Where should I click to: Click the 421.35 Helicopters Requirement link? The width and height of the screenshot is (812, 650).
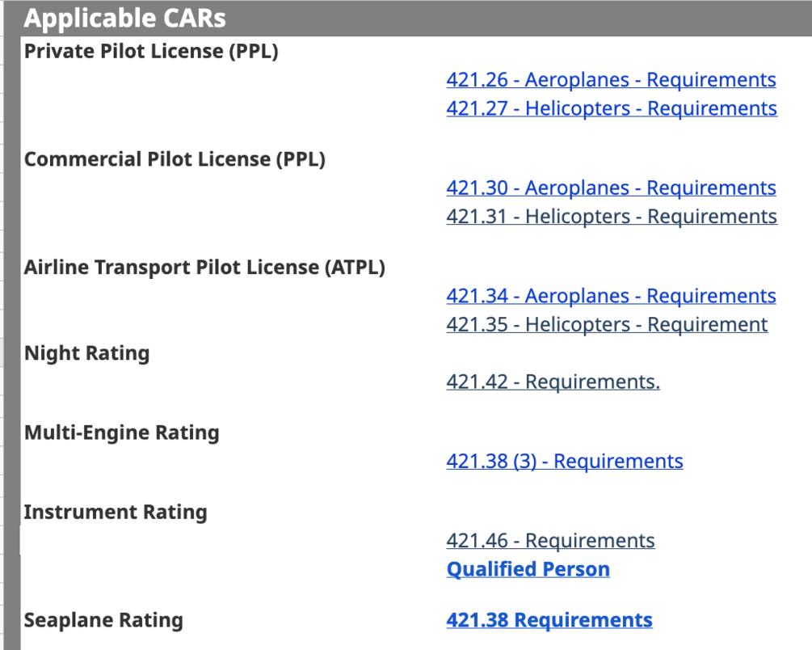606,325
